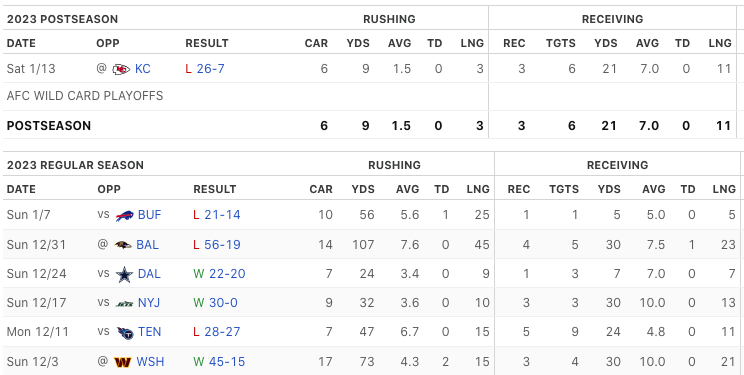View the 45-15 Washington game result

point(227,362)
